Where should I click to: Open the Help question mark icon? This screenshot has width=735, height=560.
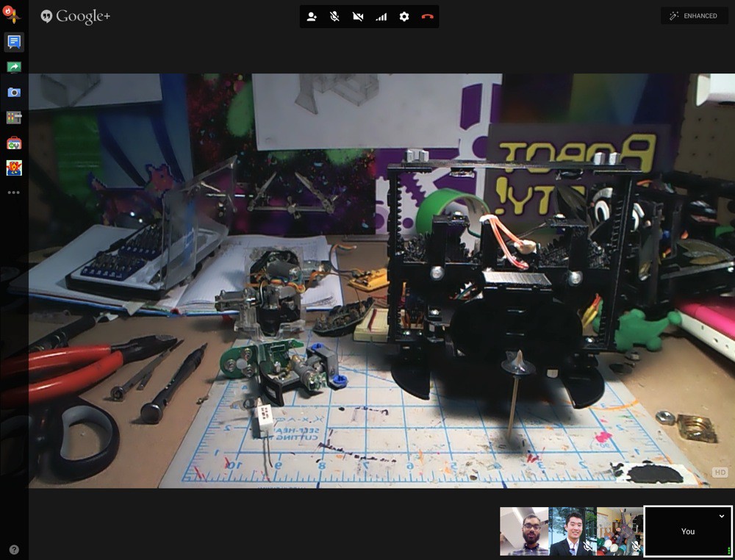pos(14,550)
